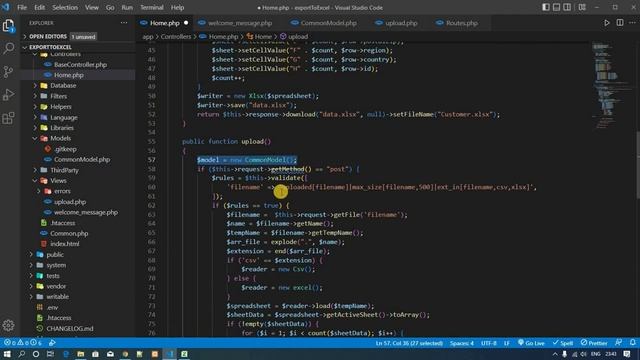The image size is (640, 360).
Task: Open CHANGELOG.md file
Action: (70, 328)
